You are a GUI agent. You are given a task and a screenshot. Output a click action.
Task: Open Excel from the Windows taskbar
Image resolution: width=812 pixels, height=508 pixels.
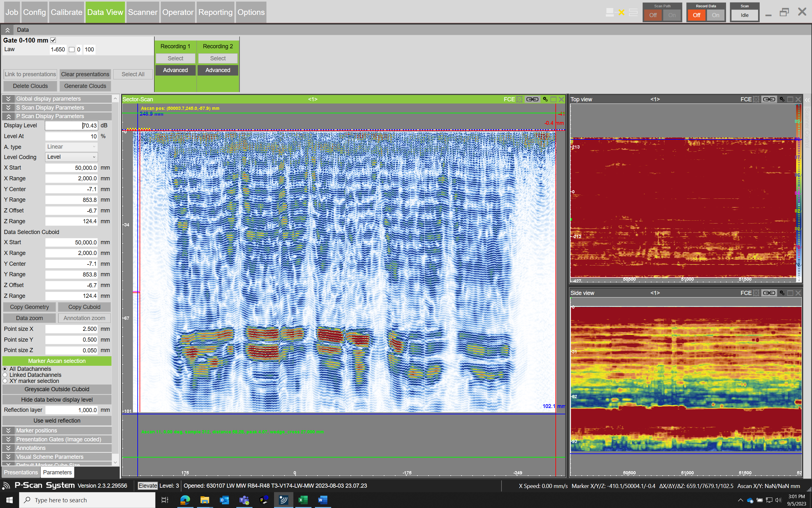pyautogui.click(x=303, y=500)
